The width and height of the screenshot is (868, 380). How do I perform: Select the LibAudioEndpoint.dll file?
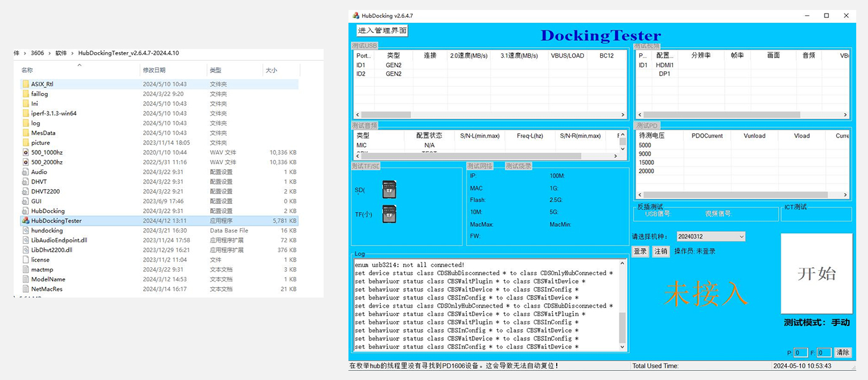60,240
